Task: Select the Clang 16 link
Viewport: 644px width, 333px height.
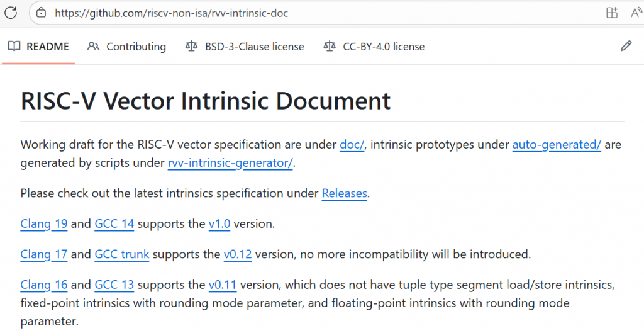Action: [x=44, y=285]
